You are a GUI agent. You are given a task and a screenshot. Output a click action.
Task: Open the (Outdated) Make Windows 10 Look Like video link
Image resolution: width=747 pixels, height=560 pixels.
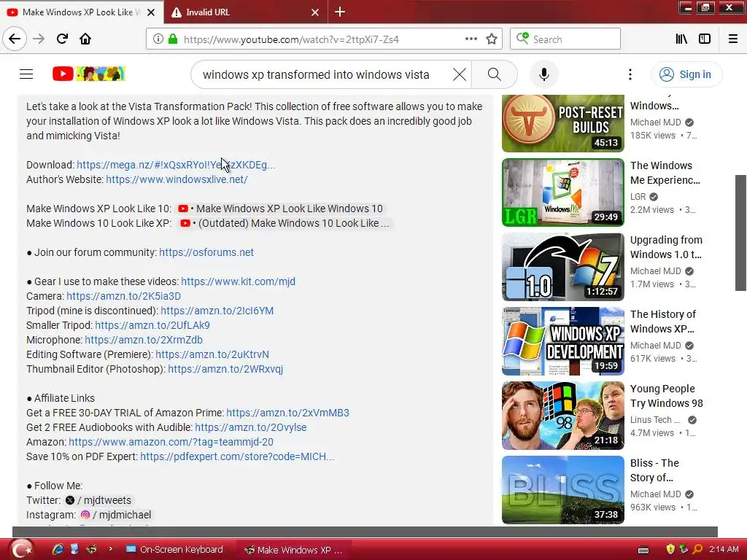pos(285,223)
